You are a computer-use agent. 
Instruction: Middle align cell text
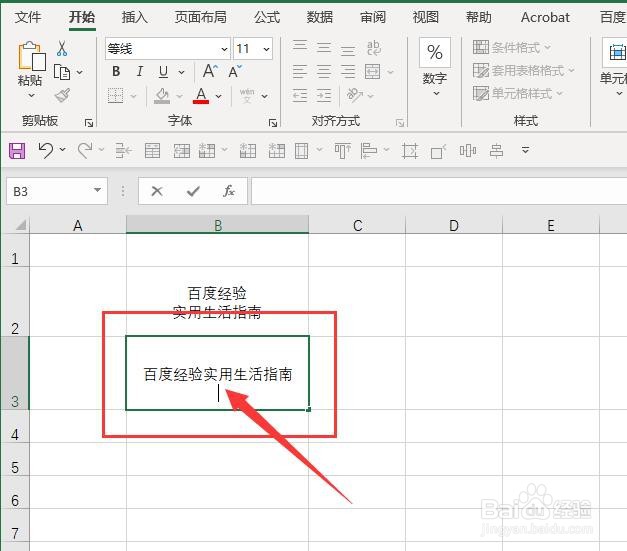click(324, 48)
